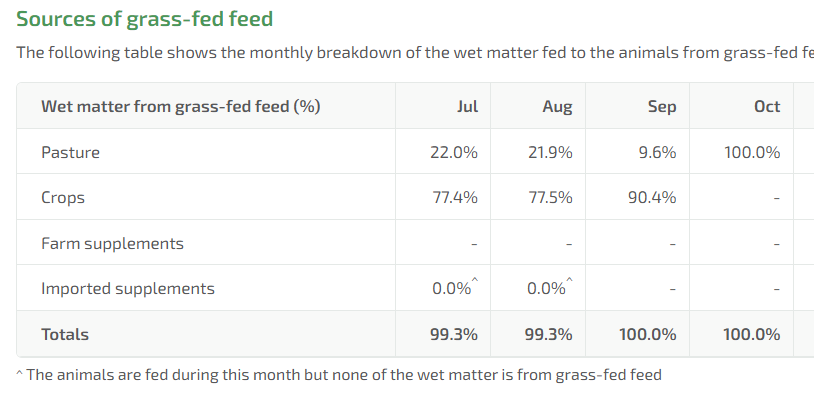Select the Jul column header
Viewport: 814px width, 393px height.
pyautogui.click(x=467, y=106)
